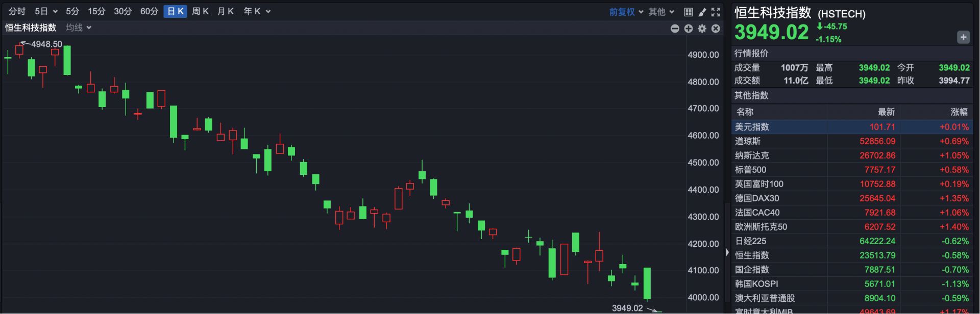The height and width of the screenshot is (314, 980).
Task: Click the -1.15% change percentage
Action: [x=828, y=39]
